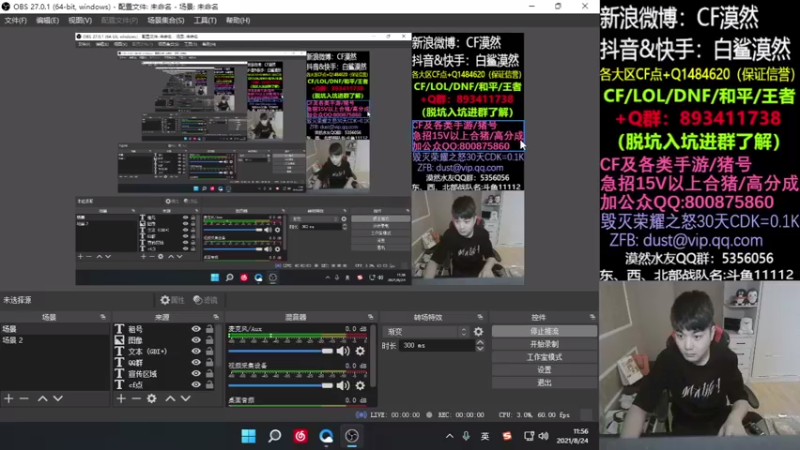Open 设置 settings from controls
800x450 pixels.
[544, 370]
